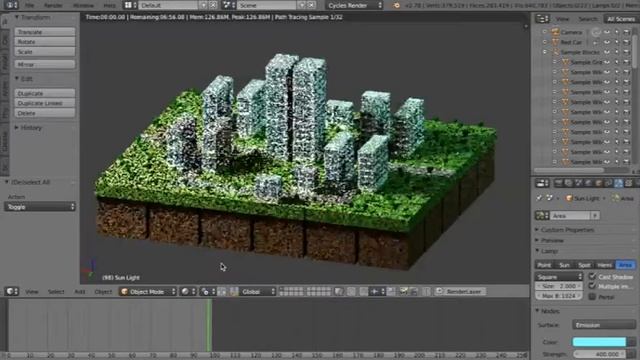Click the Sun Light object icon in breadcrumb
The width and height of the screenshot is (640, 360).
(569, 198)
